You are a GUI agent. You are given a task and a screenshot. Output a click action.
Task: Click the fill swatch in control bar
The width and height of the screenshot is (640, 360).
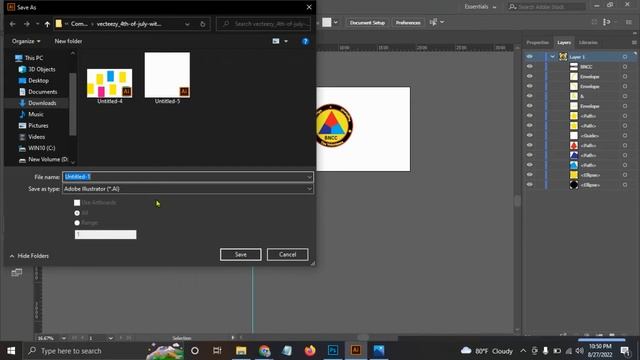tap(327, 22)
